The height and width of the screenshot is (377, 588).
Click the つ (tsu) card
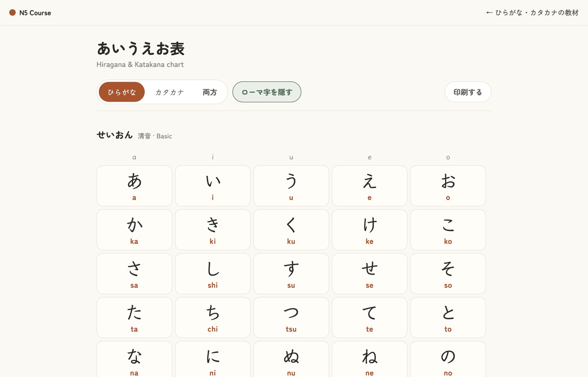(291, 317)
